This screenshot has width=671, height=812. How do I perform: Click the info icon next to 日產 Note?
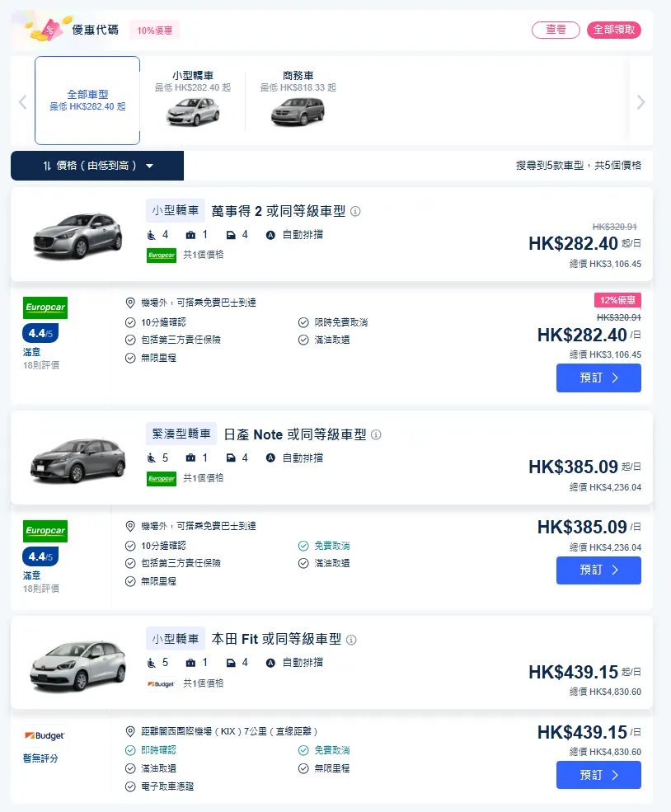(x=376, y=434)
